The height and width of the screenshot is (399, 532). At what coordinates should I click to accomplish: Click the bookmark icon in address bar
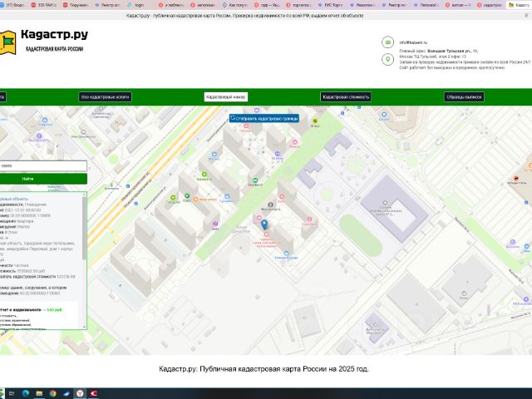coord(526,16)
